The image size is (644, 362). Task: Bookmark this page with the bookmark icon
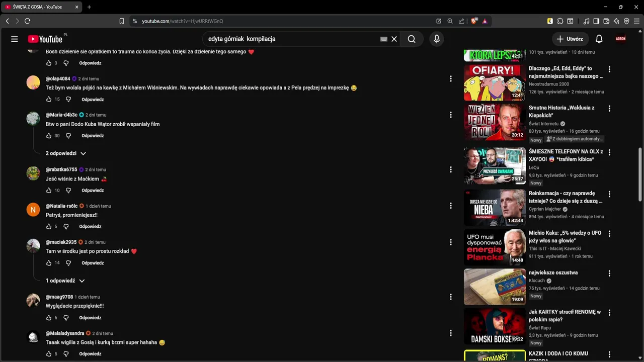(122, 21)
